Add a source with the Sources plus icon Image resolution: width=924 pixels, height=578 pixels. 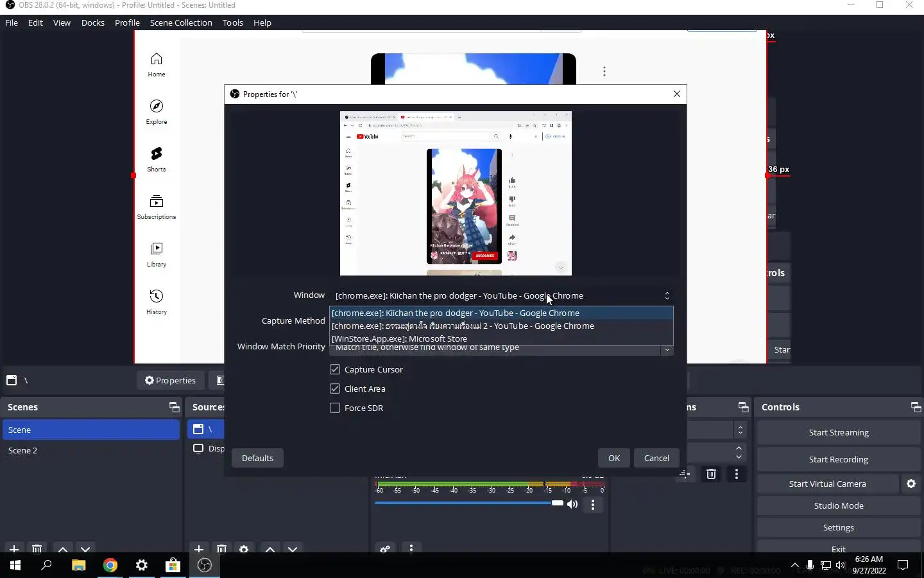pos(199,549)
